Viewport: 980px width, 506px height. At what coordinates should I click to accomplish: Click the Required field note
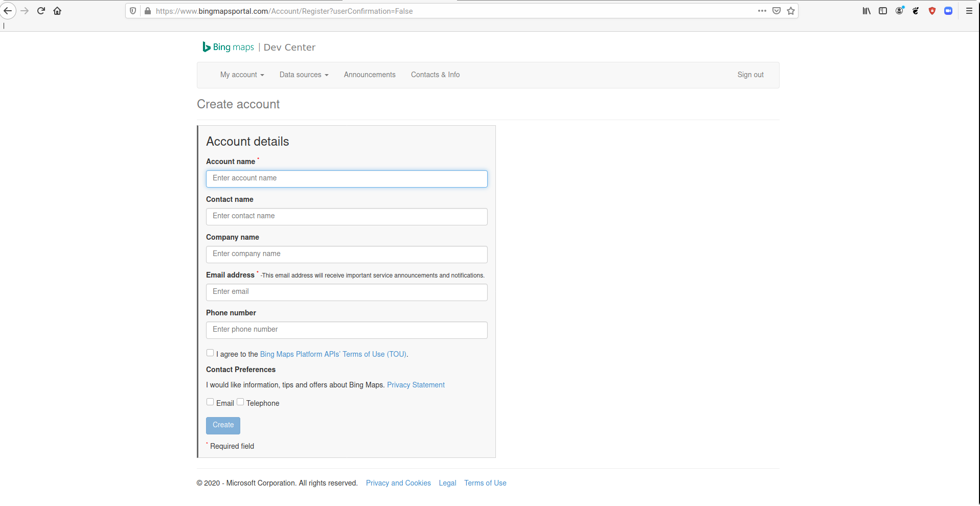pos(230,446)
